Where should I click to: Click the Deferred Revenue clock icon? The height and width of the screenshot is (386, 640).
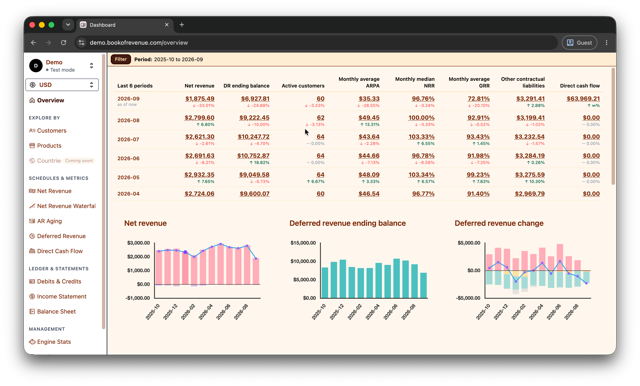32,236
